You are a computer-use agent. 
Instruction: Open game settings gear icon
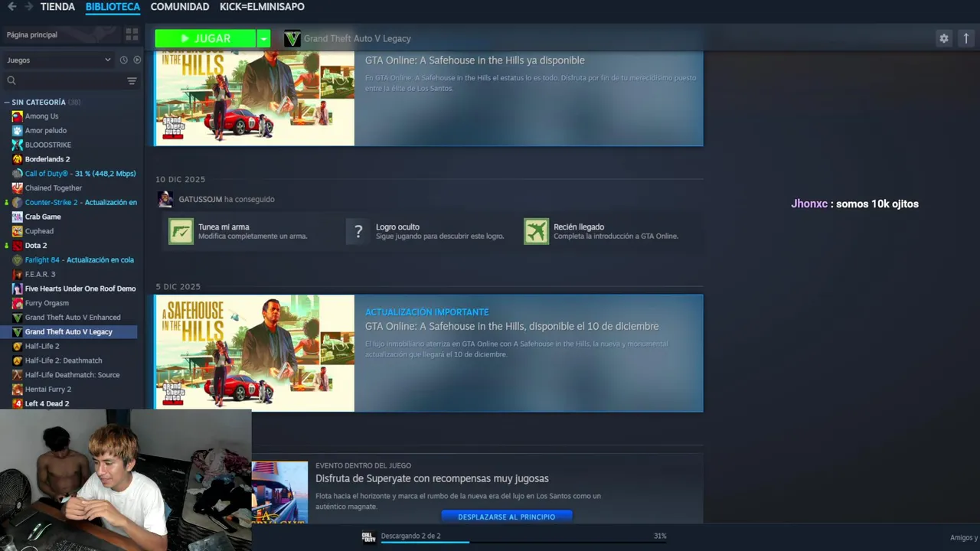943,38
